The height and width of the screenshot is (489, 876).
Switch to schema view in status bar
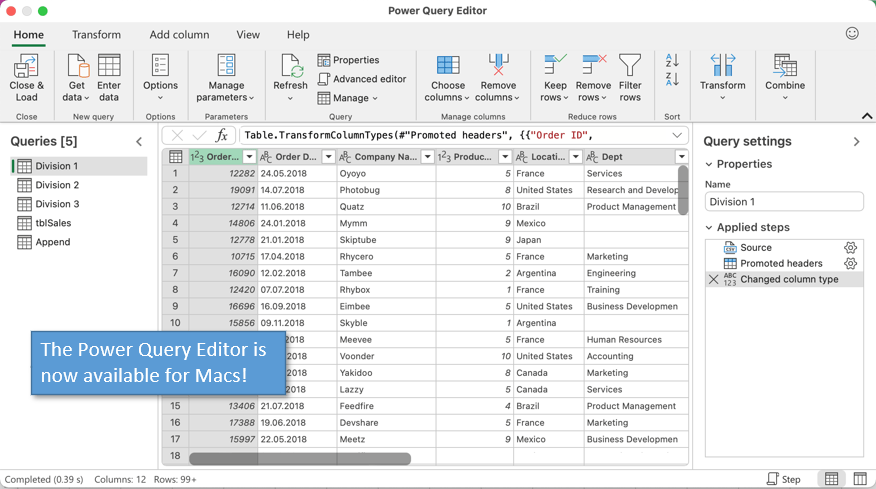[859, 479]
